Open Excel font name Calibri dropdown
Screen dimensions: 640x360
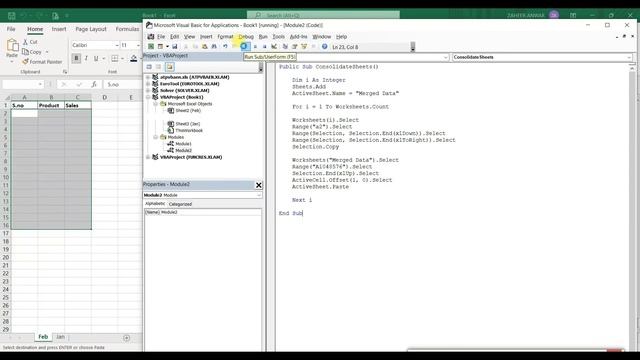(x=117, y=45)
